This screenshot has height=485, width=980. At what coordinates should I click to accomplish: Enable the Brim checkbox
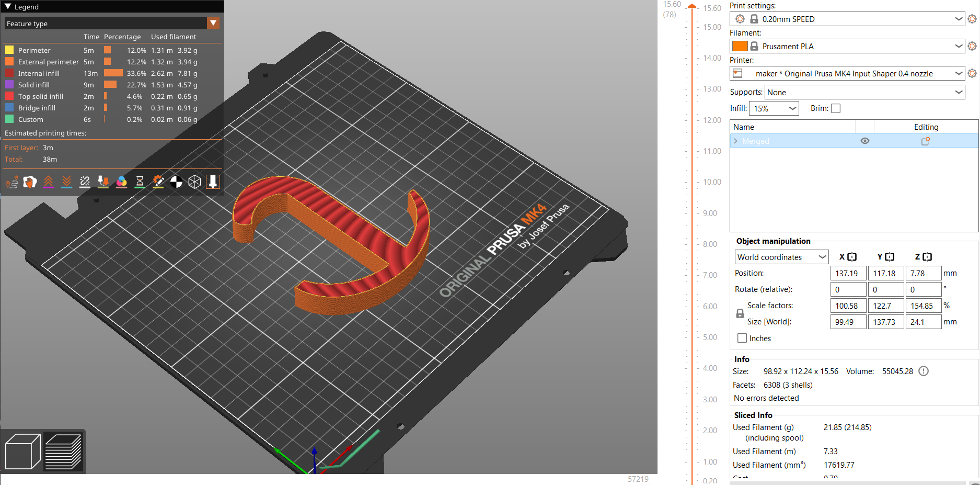coord(836,108)
